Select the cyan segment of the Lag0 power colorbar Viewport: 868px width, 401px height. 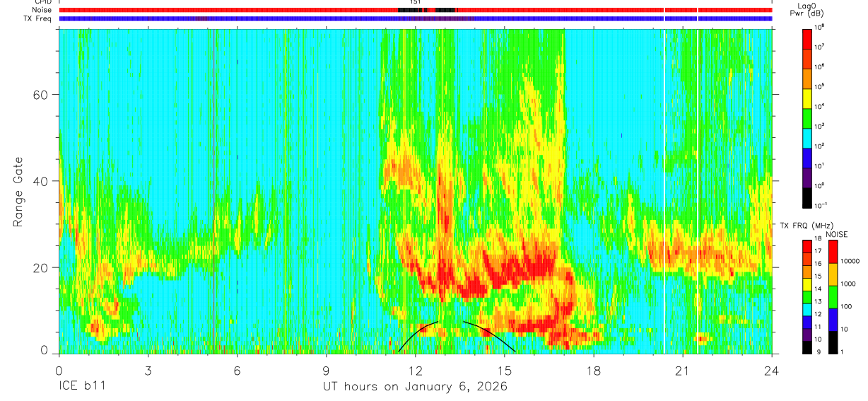click(x=808, y=137)
